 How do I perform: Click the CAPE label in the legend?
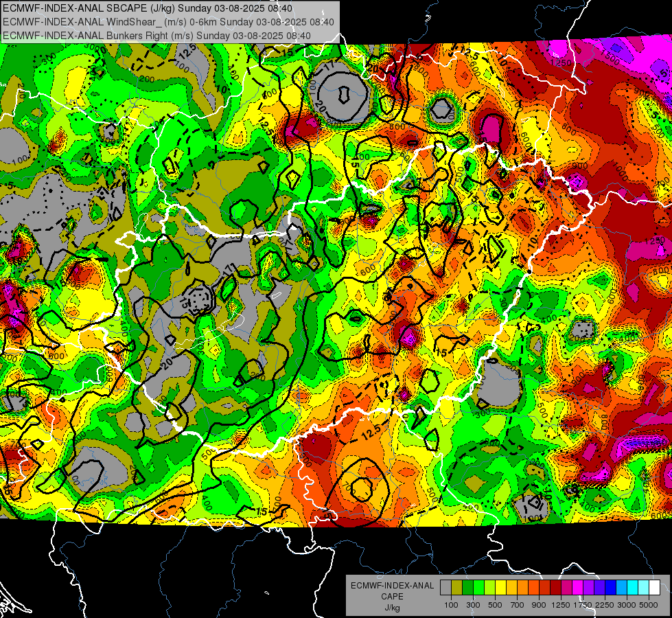coord(392,597)
